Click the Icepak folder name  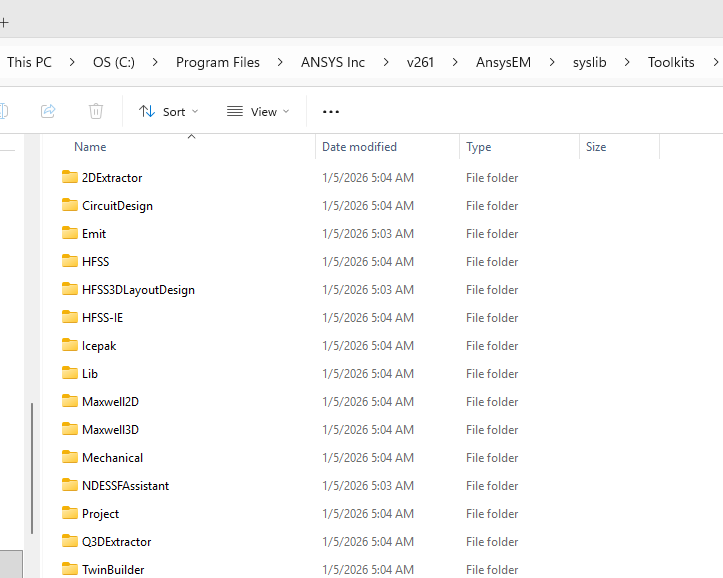click(99, 346)
